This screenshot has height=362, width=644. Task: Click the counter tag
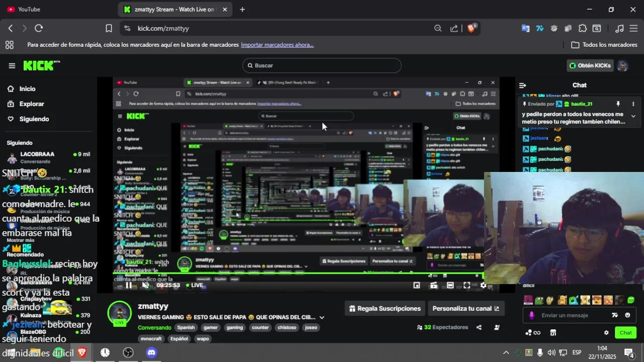tap(260, 327)
